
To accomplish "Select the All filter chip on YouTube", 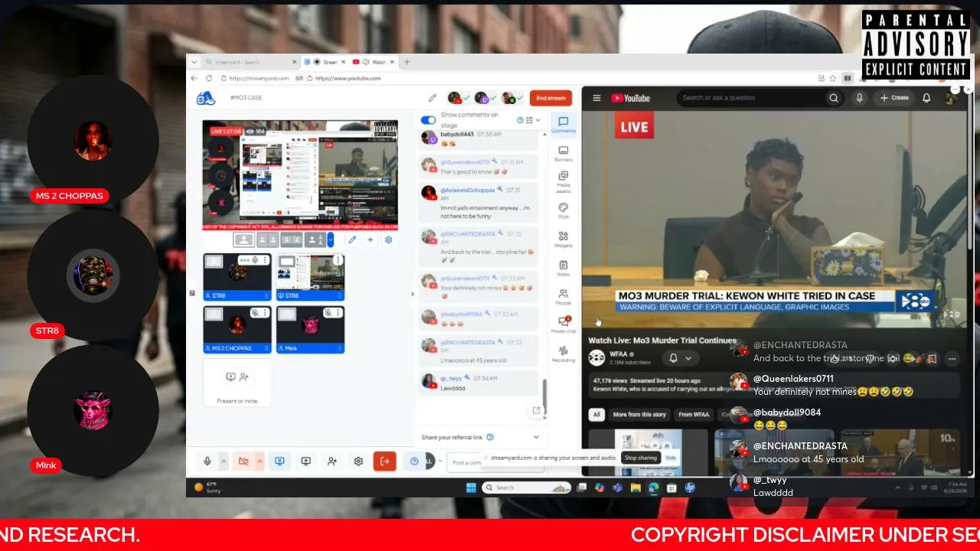I will (x=596, y=415).
